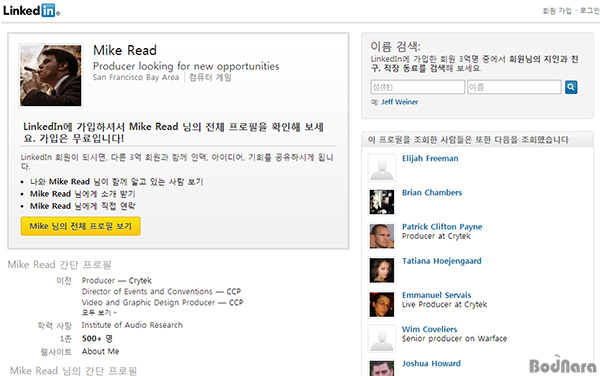Focus the 이름 first name search field
Screen dimensions: 600x376
[514, 87]
